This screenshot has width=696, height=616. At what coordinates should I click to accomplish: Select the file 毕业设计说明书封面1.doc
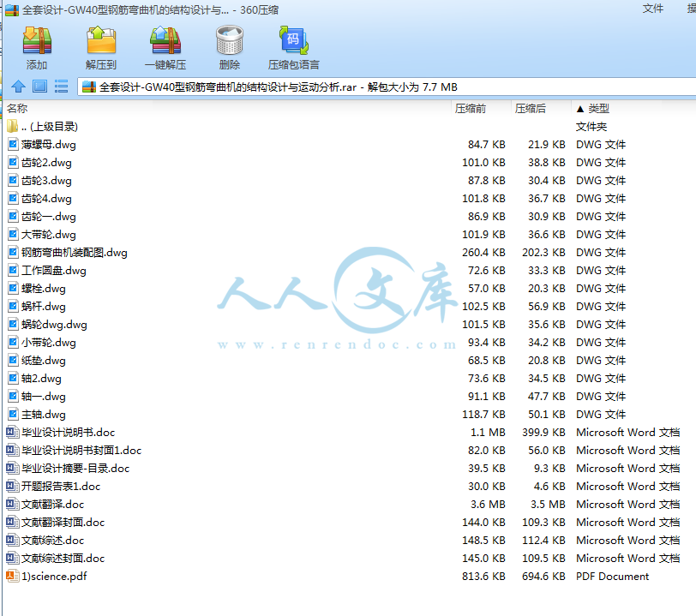81,451
